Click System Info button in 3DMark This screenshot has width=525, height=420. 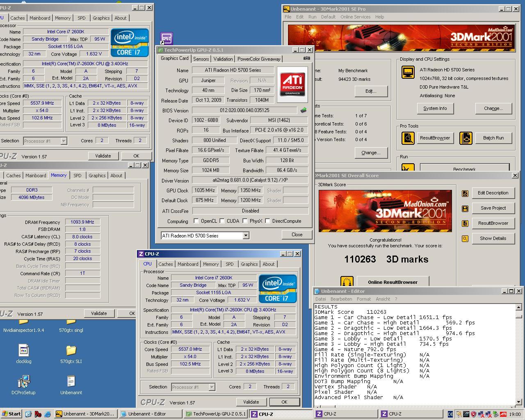[435, 108]
